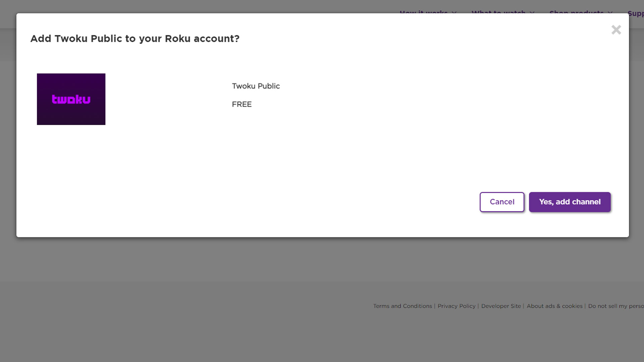644x362 pixels.
Task: Click the FREE price label
Action: (x=241, y=104)
